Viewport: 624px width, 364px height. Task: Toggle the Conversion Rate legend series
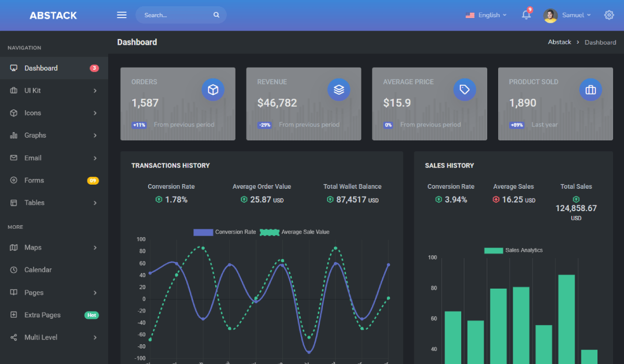click(x=225, y=232)
